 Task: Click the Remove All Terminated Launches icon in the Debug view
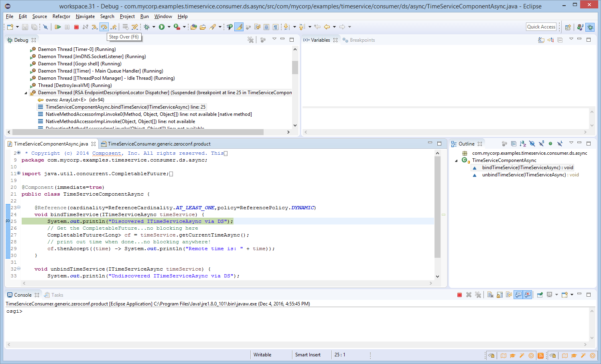[x=251, y=40]
